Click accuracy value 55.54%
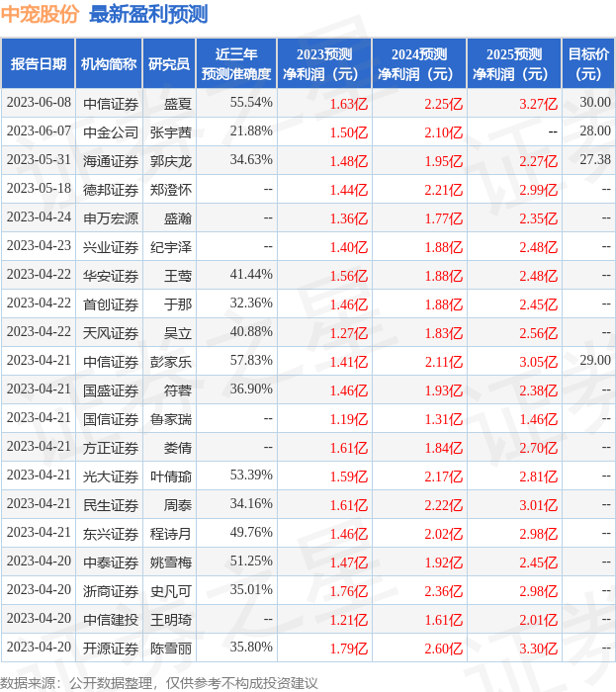The height and width of the screenshot is (692, 616). click(x=251, y=103)
